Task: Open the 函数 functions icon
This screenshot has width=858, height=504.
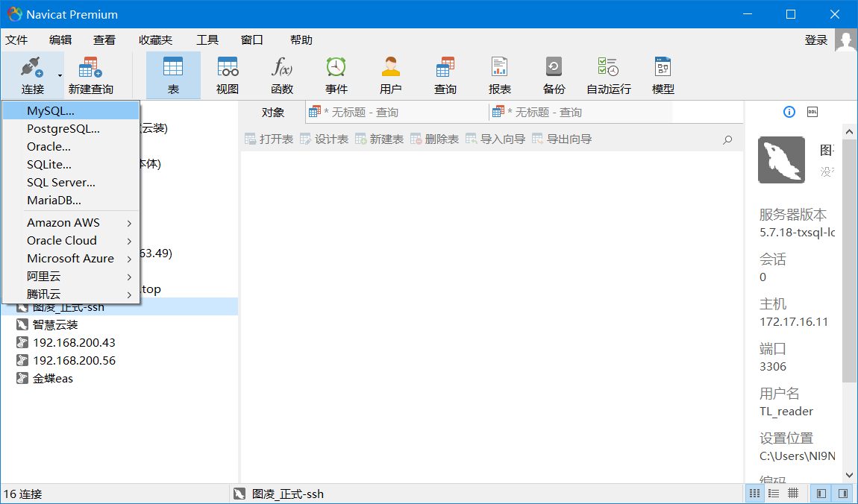Action: (x=282, y=75)
